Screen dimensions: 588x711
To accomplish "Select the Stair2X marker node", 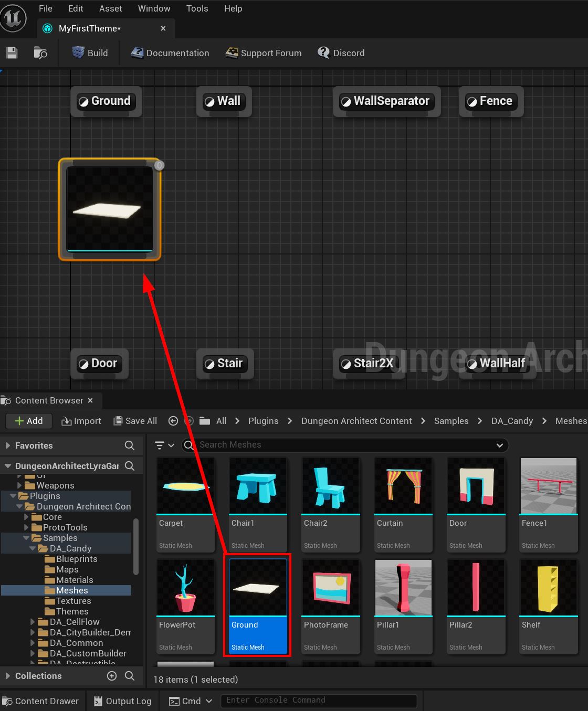I will 369,364.
